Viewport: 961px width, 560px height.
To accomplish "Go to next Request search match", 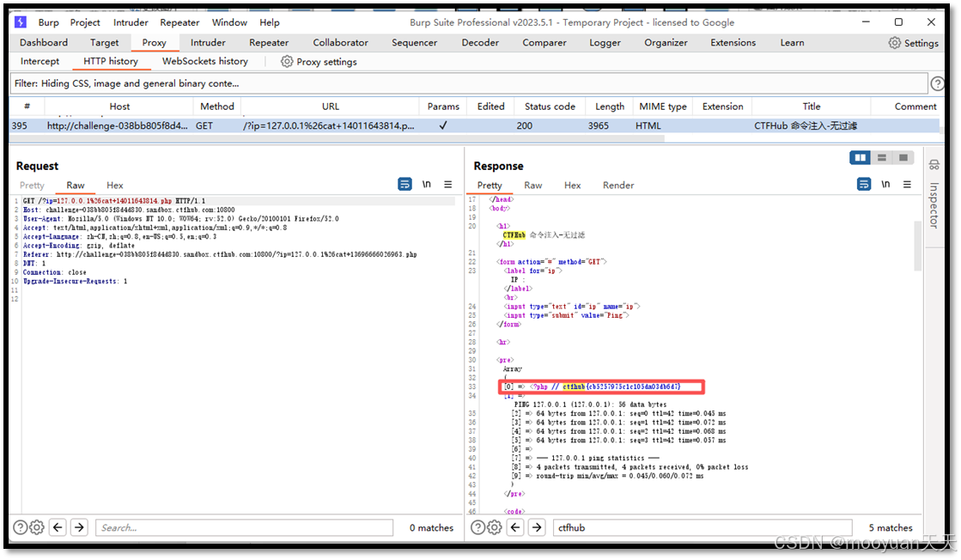I will click(79, 527).
